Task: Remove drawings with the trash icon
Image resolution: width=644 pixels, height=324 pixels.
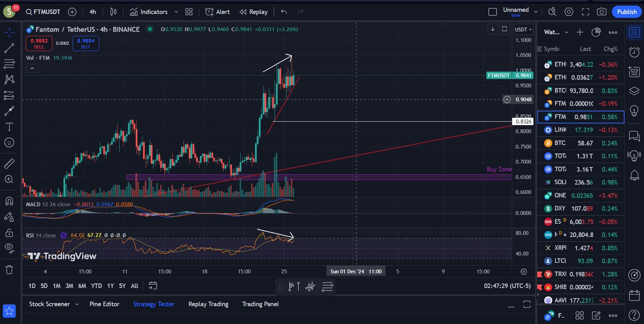Action: coord(9,269)
